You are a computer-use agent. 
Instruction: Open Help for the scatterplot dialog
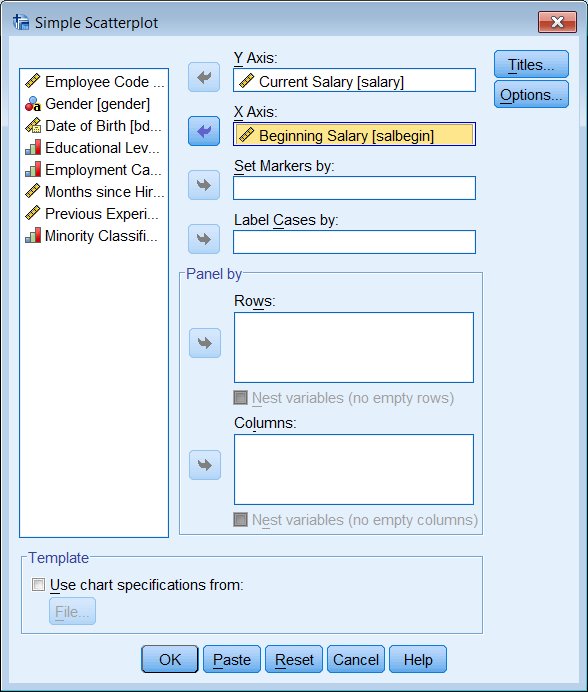418,659
